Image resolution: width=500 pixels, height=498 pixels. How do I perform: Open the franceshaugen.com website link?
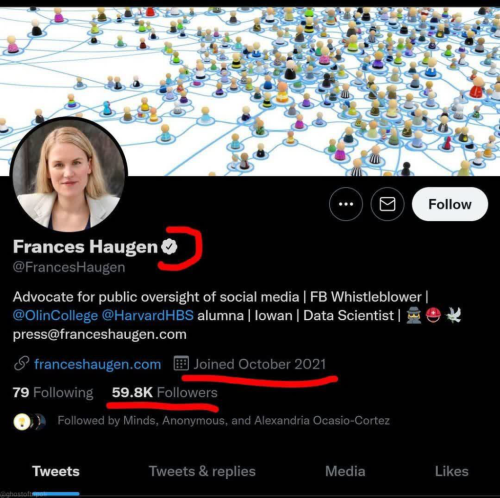coord(97,364)
